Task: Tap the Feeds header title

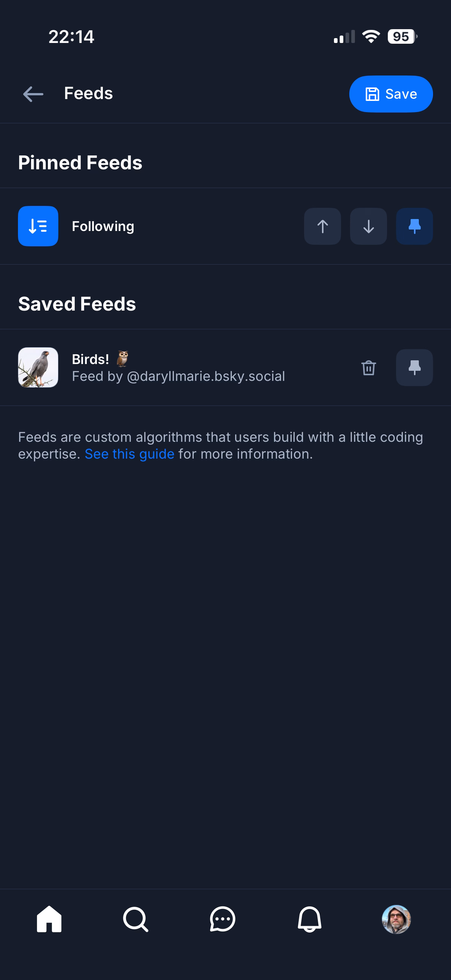Action: [89, 93]
